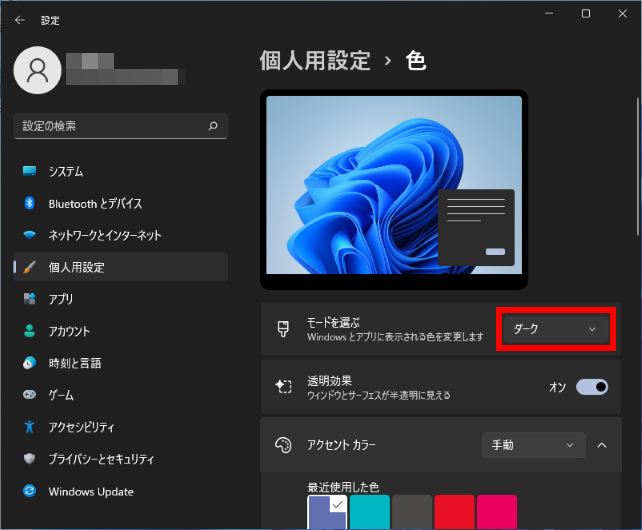Click the 時刻と言語 clock globe icon
The width and height of the screenshot is (642, 530).
tap(29, 362)
